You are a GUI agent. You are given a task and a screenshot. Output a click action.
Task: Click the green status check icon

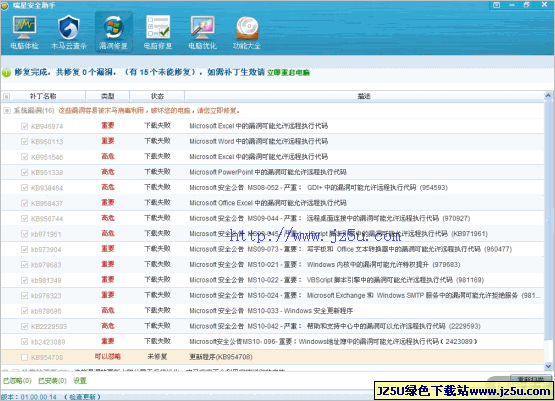[6, 73]
